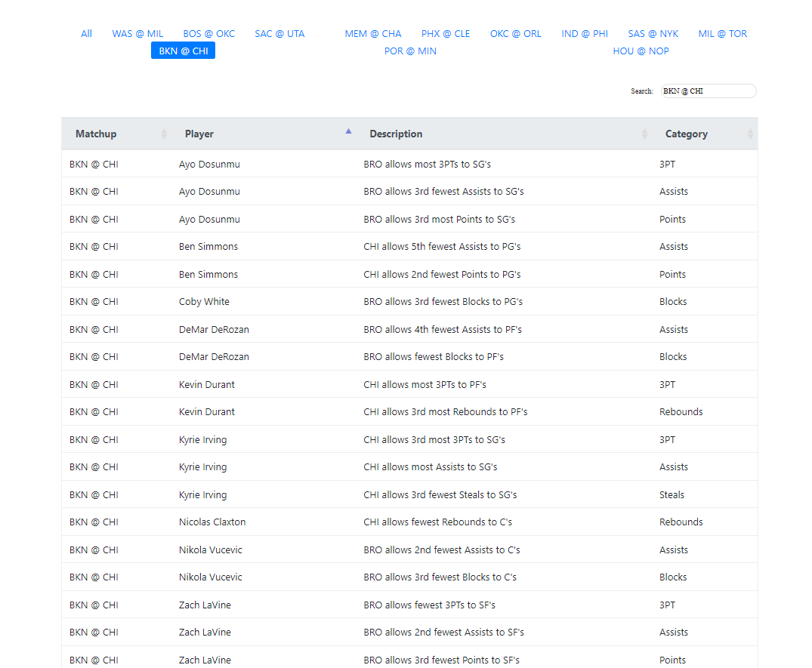Viewport: 812px width, 668px height.
Task: Filter by SAS @ NYK matchup
Action: [x=653, y=34]
